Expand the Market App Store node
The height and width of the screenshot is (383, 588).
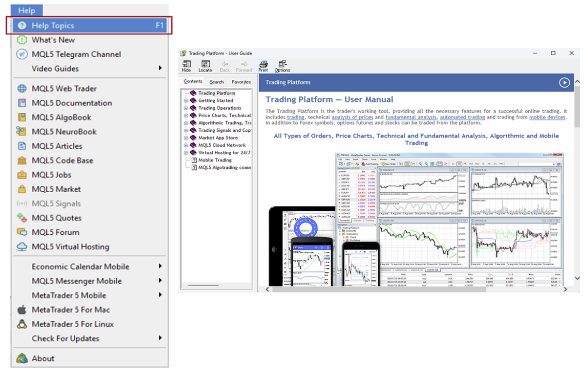click(186, 138)
